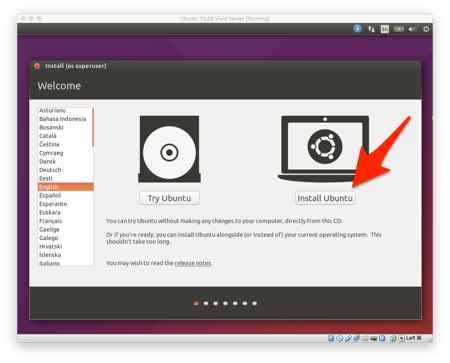Select Asturianu in the language list

pos(65,110)
